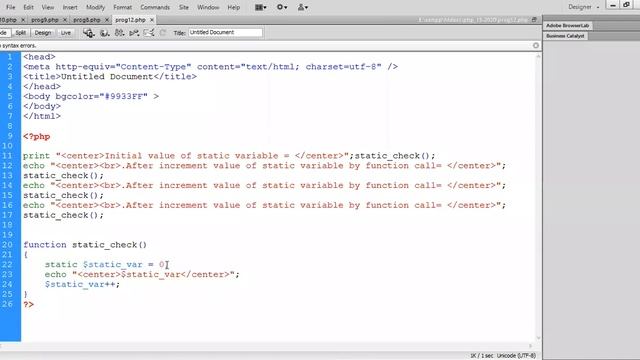Click the Preview in browser globe icon

point(104,33)
